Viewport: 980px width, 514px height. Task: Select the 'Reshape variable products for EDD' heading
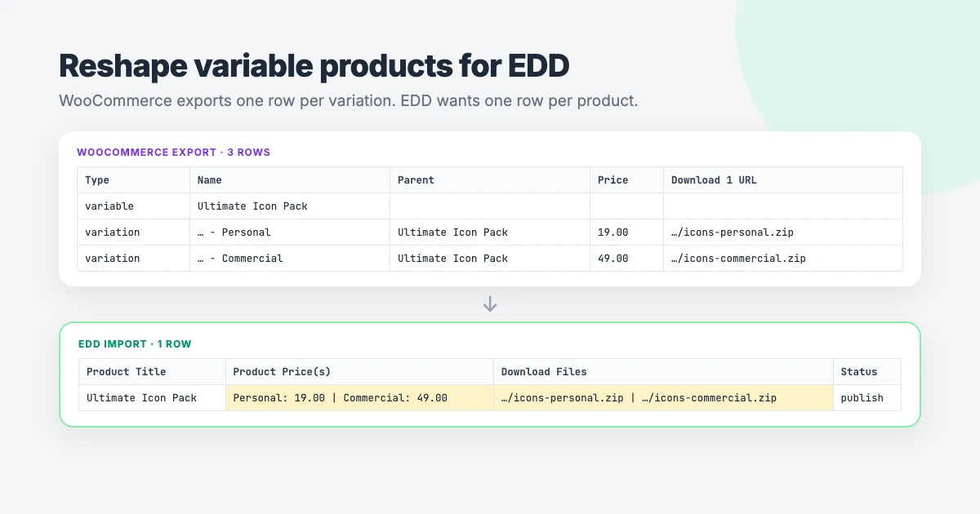pyautogui.click(x=314, y=65)
